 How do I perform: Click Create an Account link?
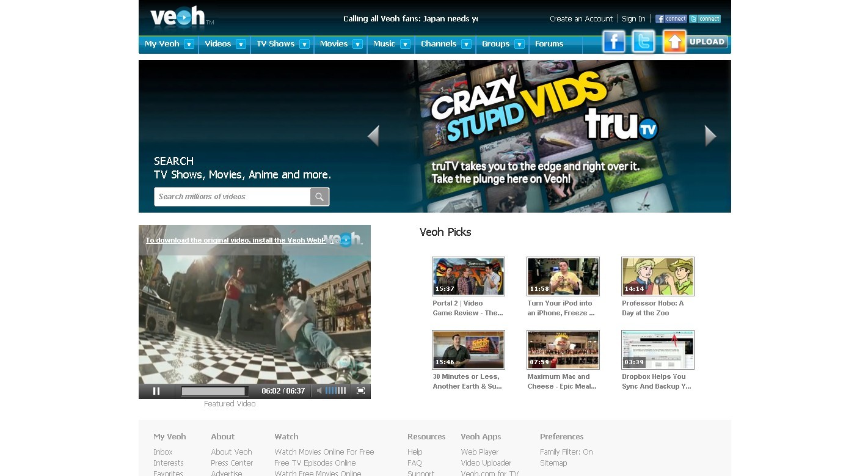[581, 19]
